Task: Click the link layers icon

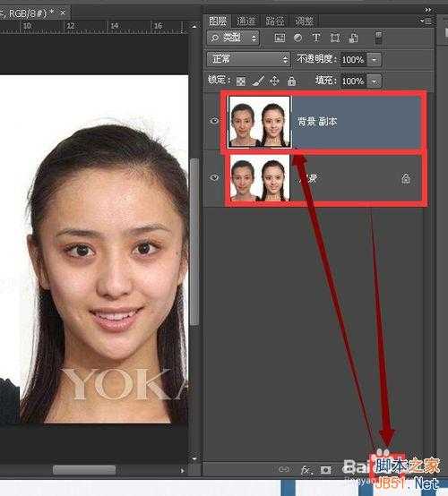Action: [x=284, y=469]
